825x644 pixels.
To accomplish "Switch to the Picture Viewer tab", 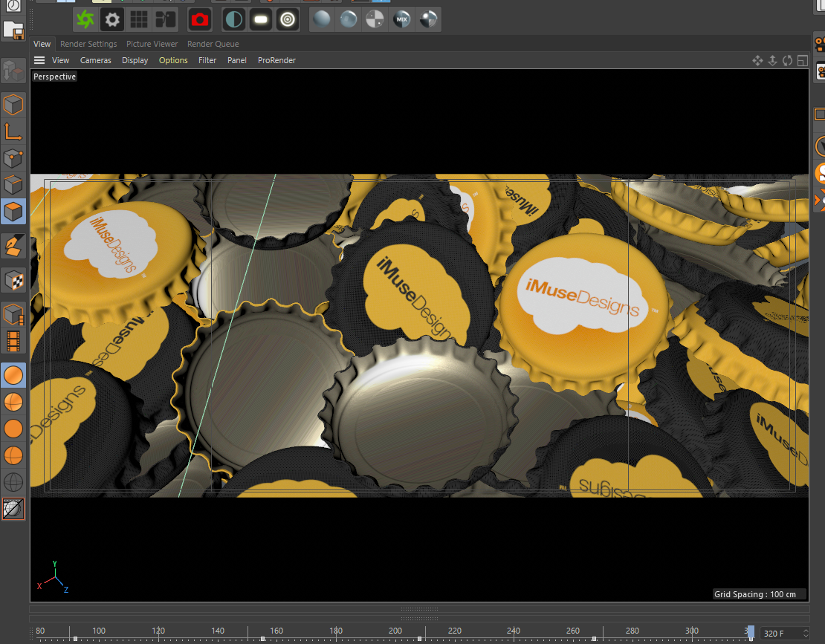I will click(152, 44).
